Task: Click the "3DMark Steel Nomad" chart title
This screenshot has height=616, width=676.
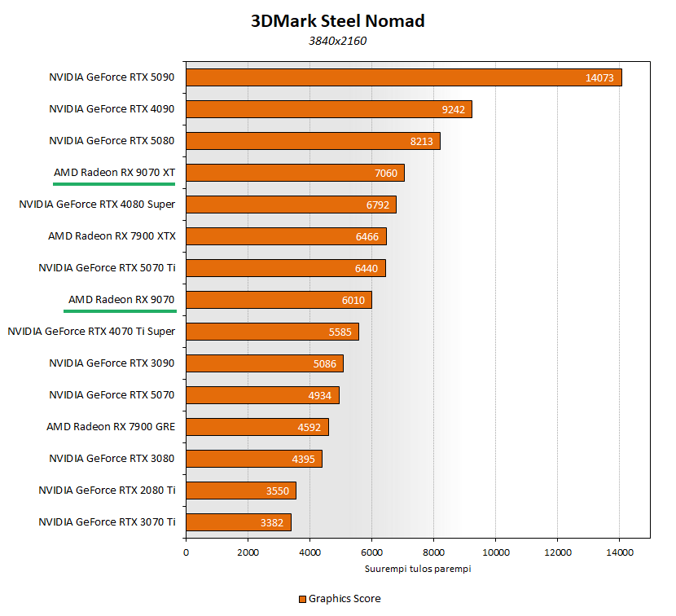Action: click(337, 20)
